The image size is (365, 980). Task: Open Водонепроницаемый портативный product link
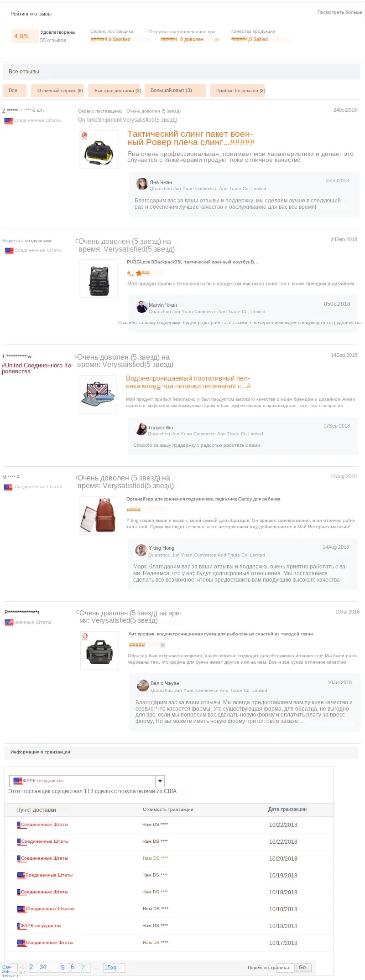pos(188,382)
